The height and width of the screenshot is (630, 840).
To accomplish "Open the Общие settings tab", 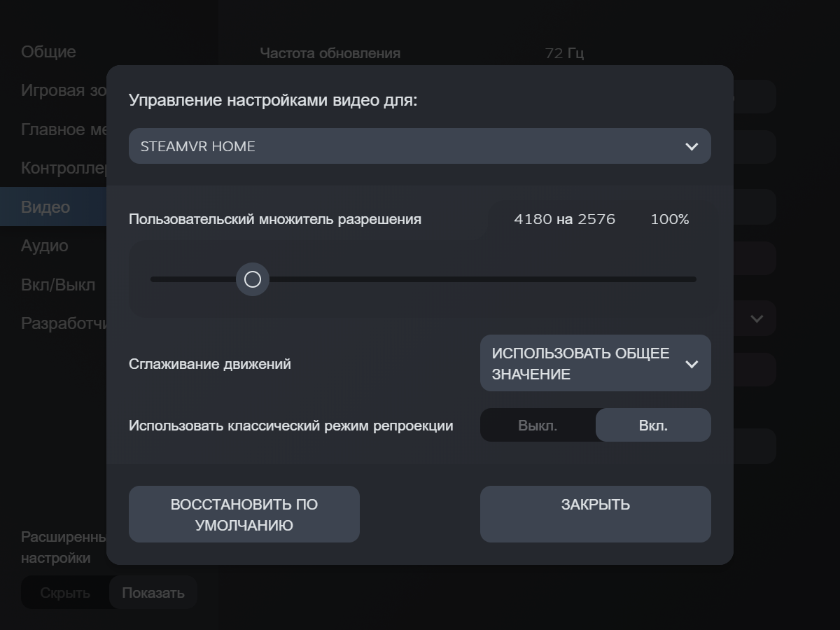I will [48, 52].
